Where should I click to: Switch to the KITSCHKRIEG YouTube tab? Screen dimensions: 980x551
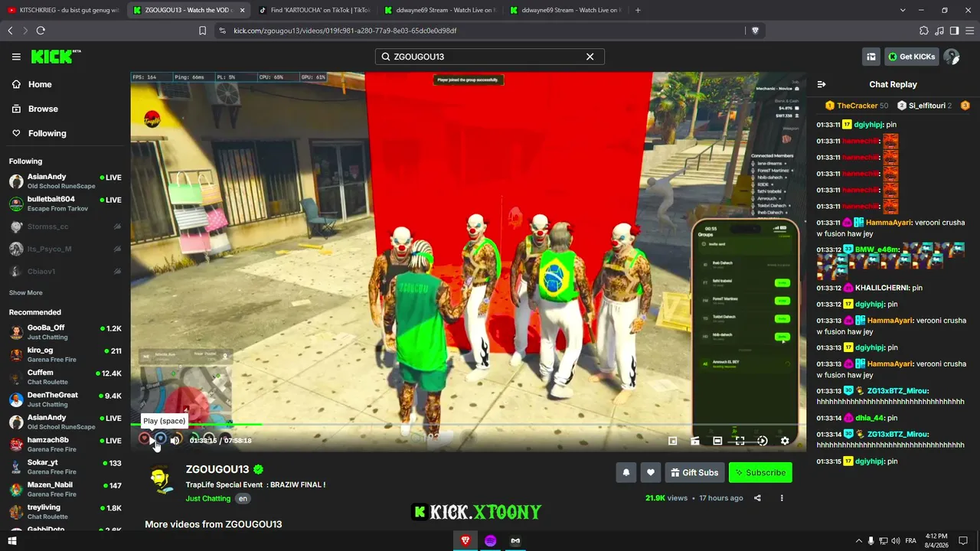pyautogui.click(x=64, y=10)
